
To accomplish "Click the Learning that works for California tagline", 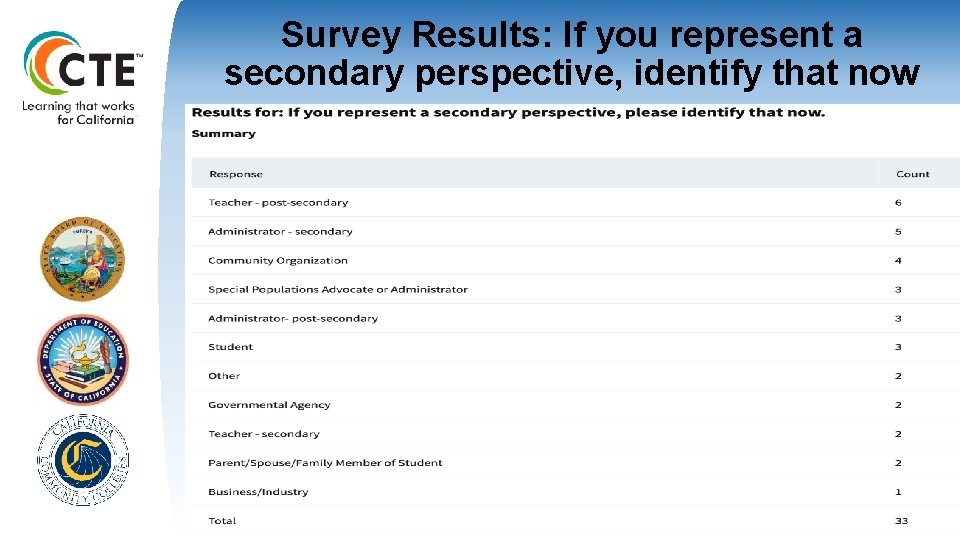I will pyautogui.click(x=79, y=112).
